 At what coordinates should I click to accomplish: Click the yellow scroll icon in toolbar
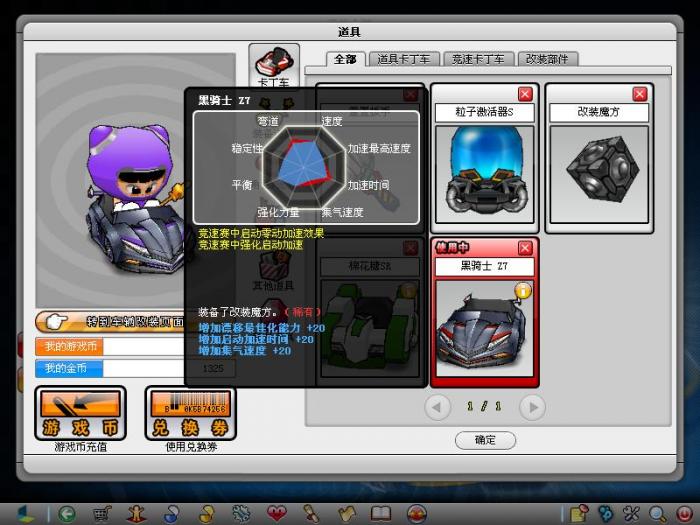(x=206, y=514)
